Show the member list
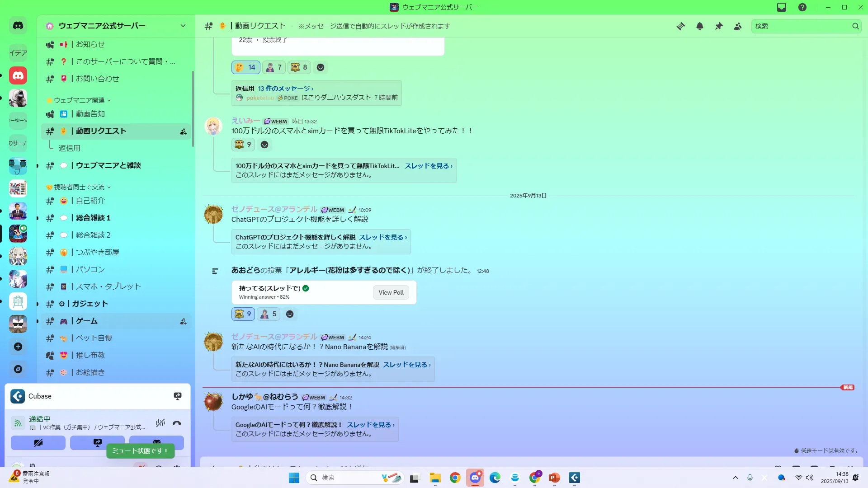Image resolution: width=868 pixels, height=488 pixels. point(738,26)
